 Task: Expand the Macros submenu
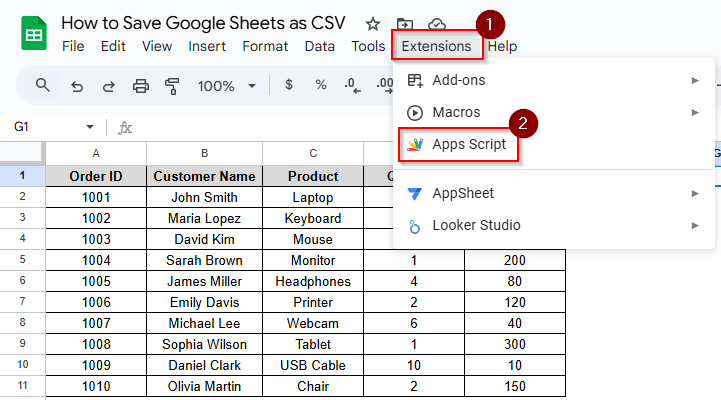553,113
